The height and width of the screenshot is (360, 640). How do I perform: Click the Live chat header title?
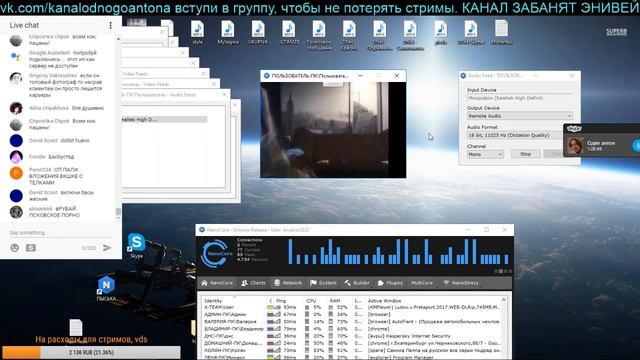coord(24,25)
